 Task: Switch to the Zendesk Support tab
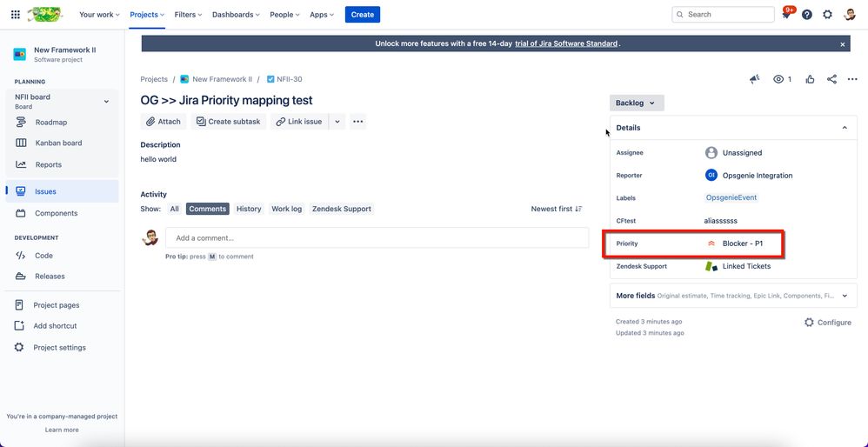pyautogui.click(x=342, y=209)
